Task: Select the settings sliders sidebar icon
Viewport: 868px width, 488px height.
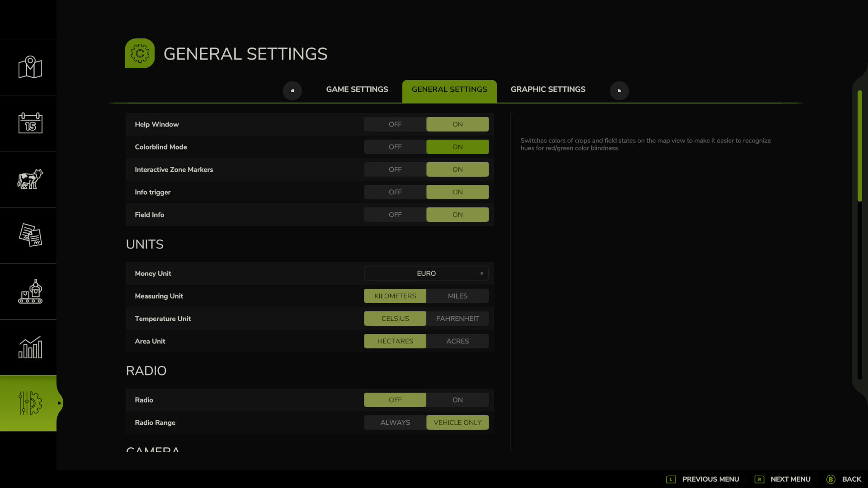Action: [30, 403]
